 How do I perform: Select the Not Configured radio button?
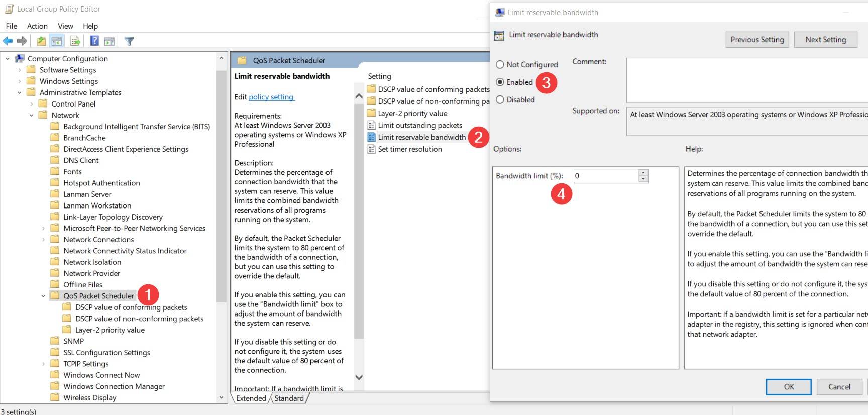click(x=500, y=65)
